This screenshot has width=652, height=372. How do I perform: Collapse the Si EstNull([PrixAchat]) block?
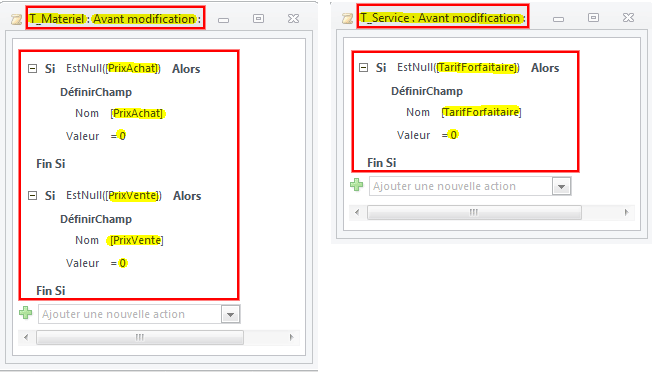click(x=32, y=69)
